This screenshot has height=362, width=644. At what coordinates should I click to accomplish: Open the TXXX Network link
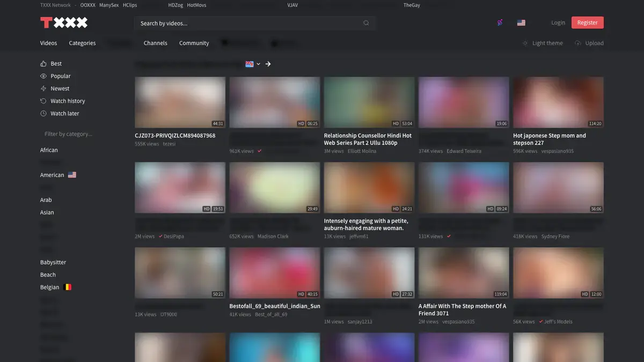point(55,5)
